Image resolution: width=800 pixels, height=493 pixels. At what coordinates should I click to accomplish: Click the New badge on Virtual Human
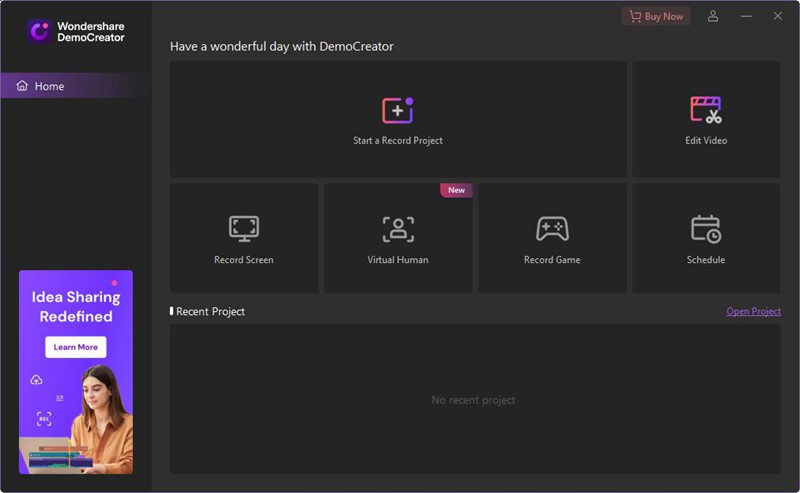click(456, 190)
